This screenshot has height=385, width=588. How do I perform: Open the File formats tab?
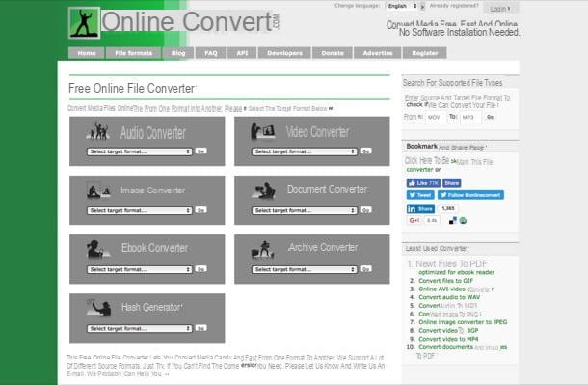coord(133,53)
